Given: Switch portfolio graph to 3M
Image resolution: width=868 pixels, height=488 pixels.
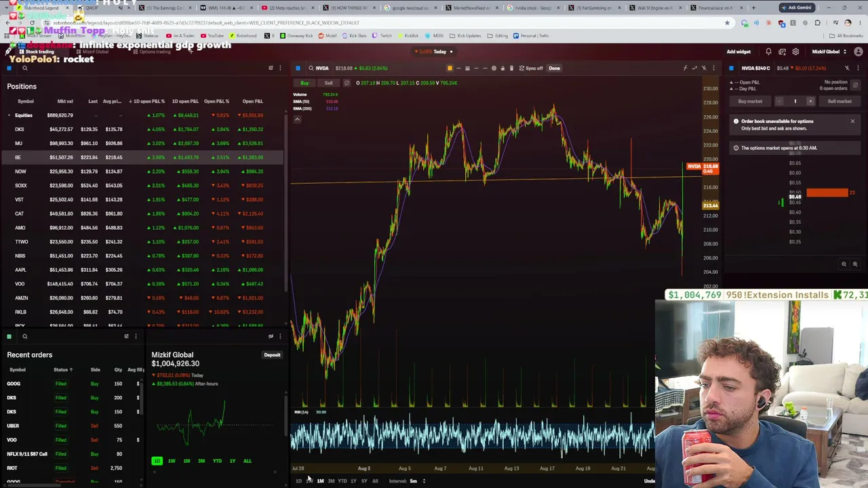Looking at the screenshot, I should [x=201, y=461].
